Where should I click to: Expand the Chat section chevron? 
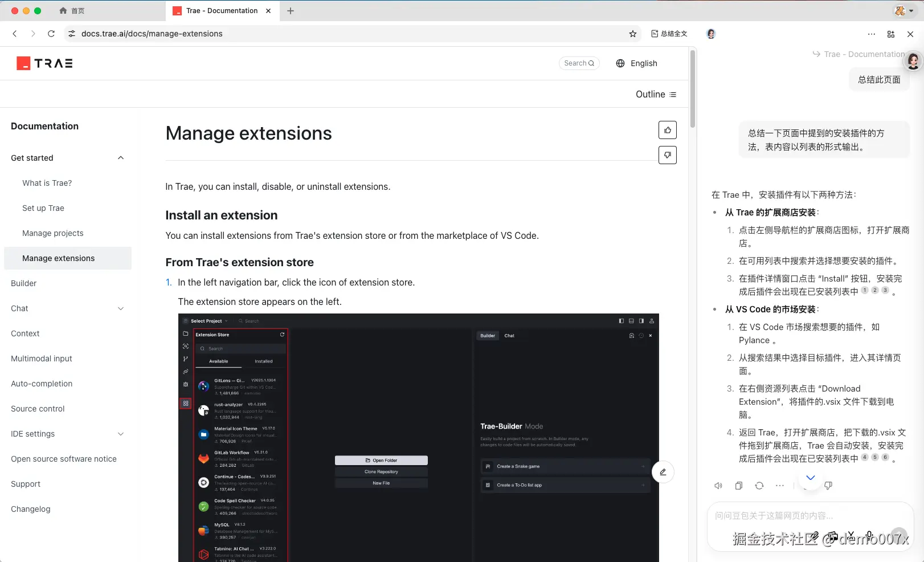(x=121, y=308)
